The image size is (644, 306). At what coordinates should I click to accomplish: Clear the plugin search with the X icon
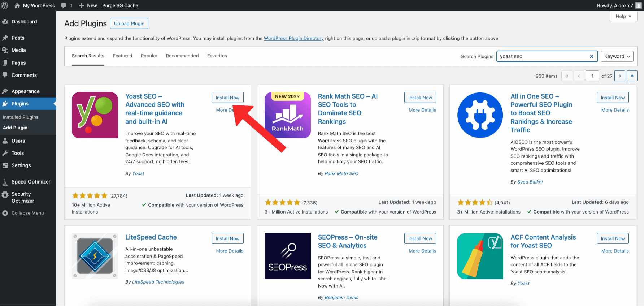592,56
